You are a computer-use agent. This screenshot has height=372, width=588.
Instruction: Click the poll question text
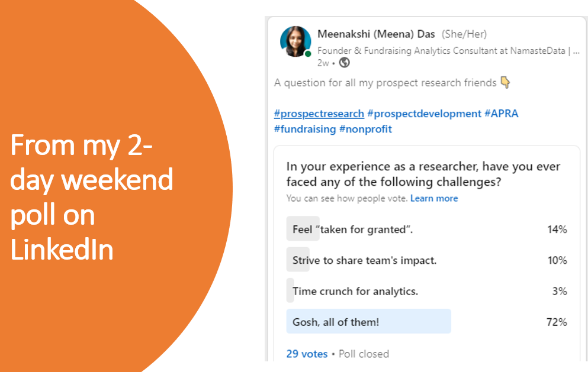pyautogui.click(x=423, y=174)
